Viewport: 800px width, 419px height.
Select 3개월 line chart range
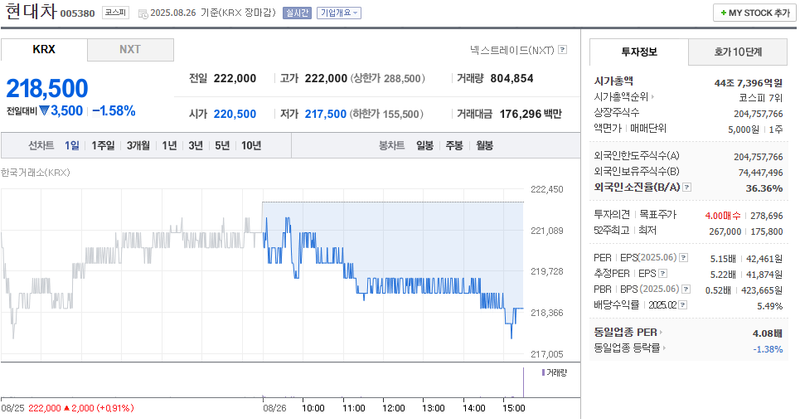point(138,145)
